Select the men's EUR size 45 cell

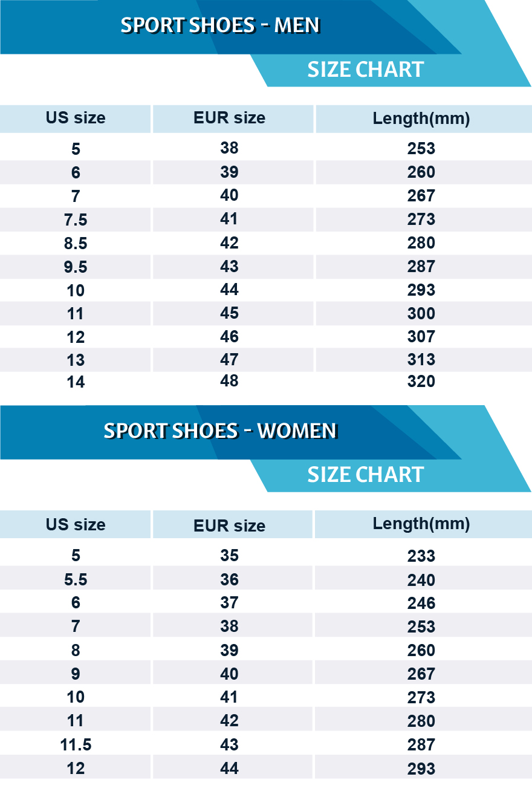(x=229, y=313)
